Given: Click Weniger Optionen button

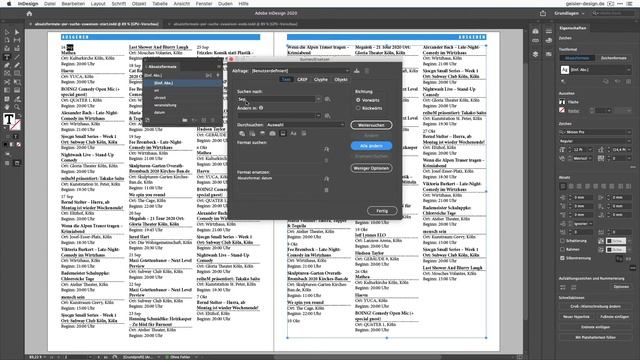Looking at the screenshot, I should coord(371,168).
